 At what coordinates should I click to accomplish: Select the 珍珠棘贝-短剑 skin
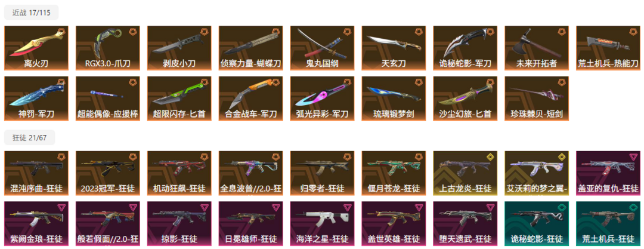(x=537, y=99)
